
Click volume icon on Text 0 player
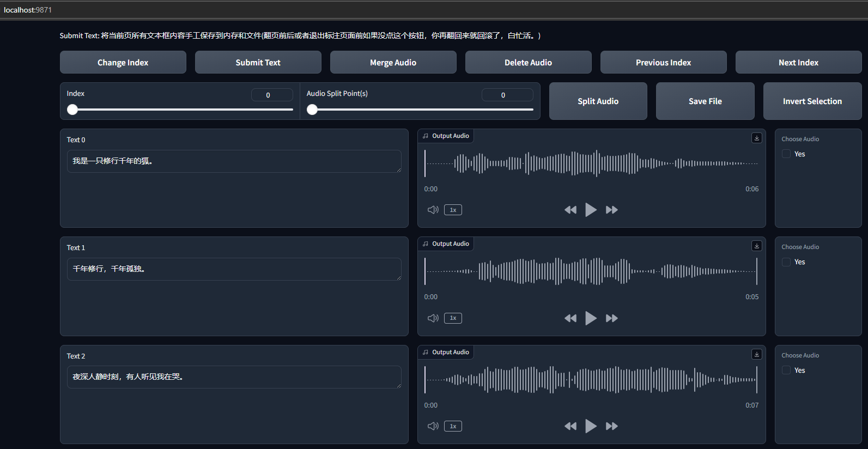click(433, 210)
